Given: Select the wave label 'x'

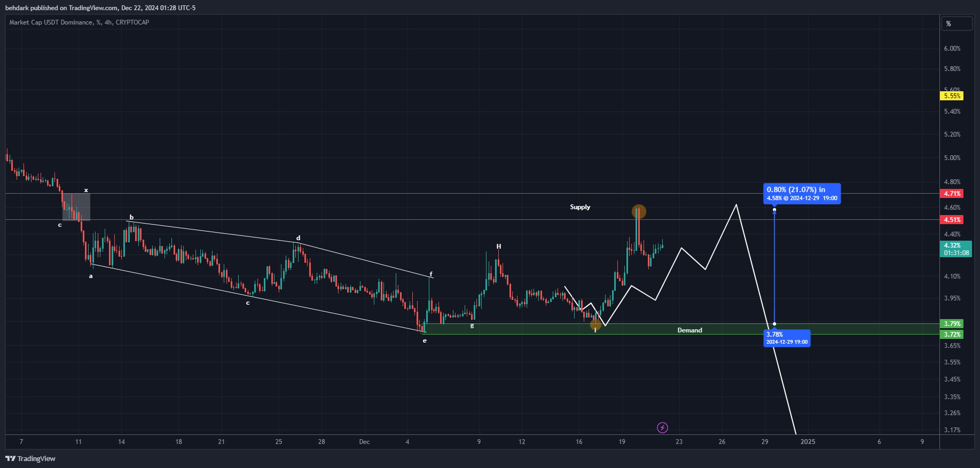Looking at the screenshot, I should pyautogui.click(x=86, y=190).
